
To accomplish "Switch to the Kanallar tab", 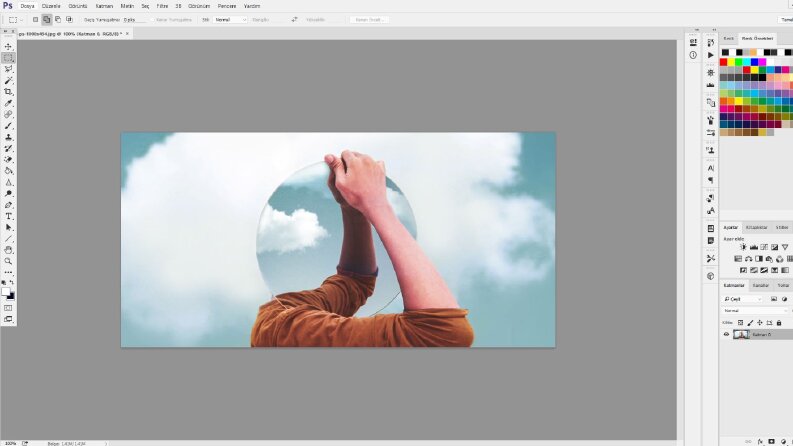I will pyautogui.click(x=761, y=286).
